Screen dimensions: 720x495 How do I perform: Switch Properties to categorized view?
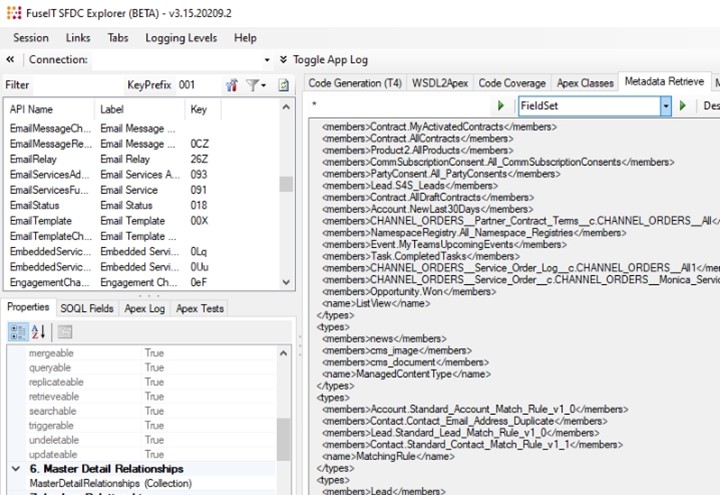point(18,332)
